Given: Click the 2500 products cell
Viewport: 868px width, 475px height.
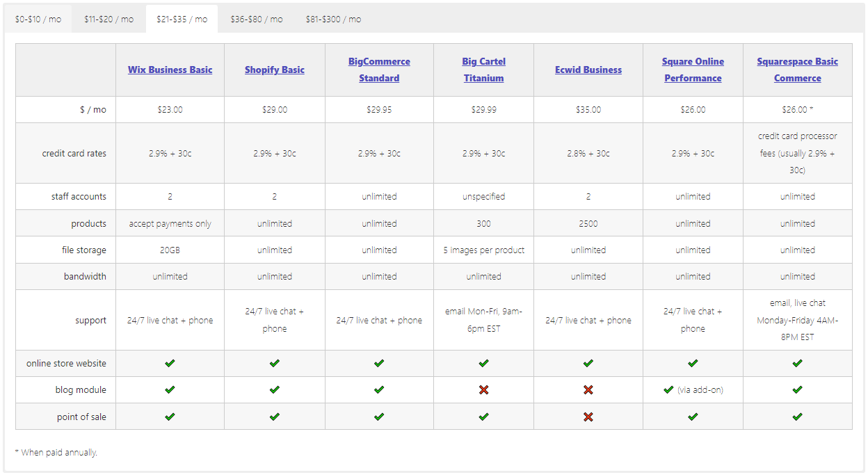Looking at the screenshot, I should [588, 223].
